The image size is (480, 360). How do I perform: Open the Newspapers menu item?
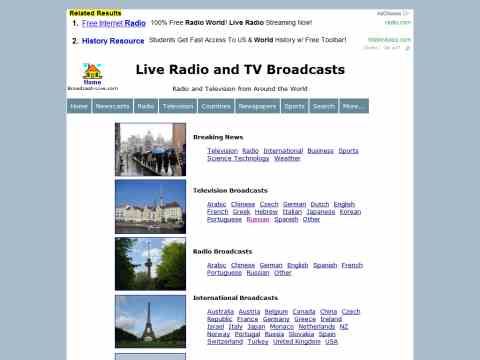coord(257,106)
